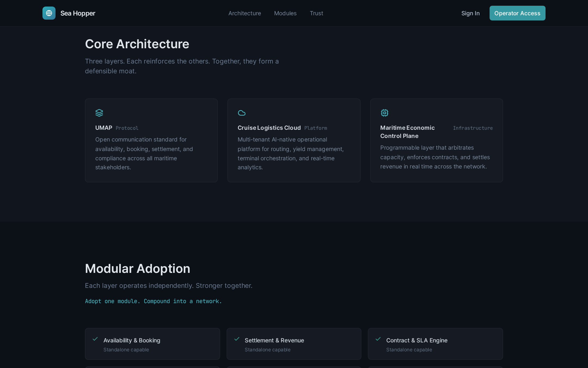588x368 pixels.
Task: Open the Contract & SLA Engine card
Action: tap(435, 344)
